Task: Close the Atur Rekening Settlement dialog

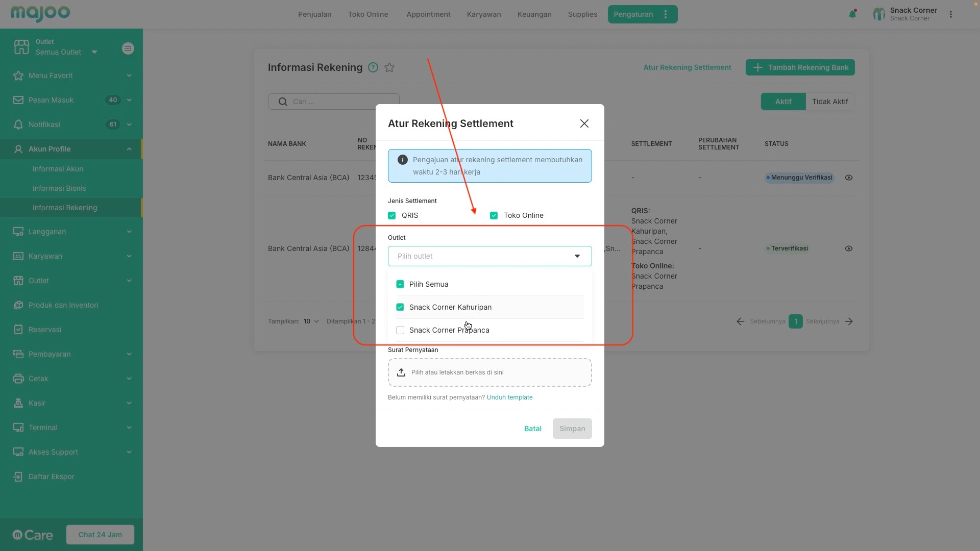Action: click(584, 123)
